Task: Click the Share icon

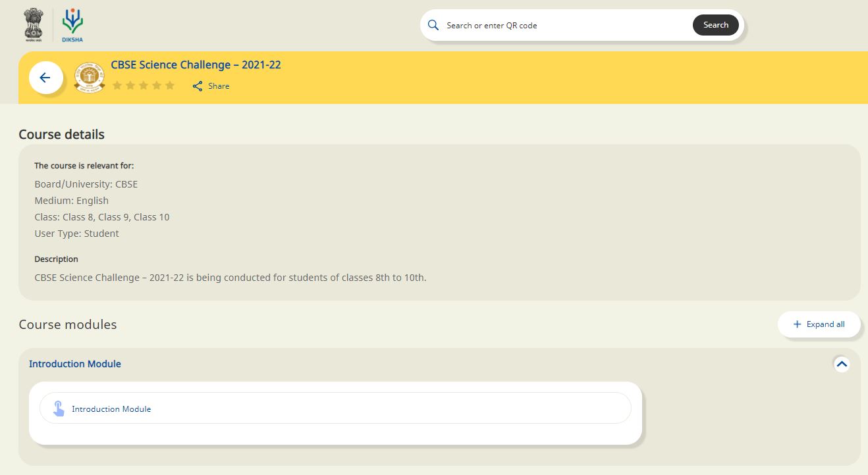Action: [197, 86]
